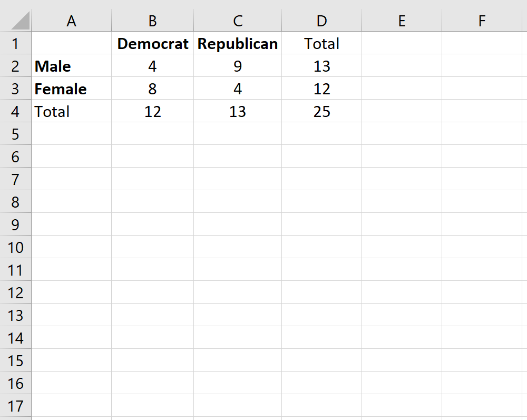The height and width of the screenshot is (420, 527).
Task: Select column F header
Action: pyautogui.click(x=481, y=21)
